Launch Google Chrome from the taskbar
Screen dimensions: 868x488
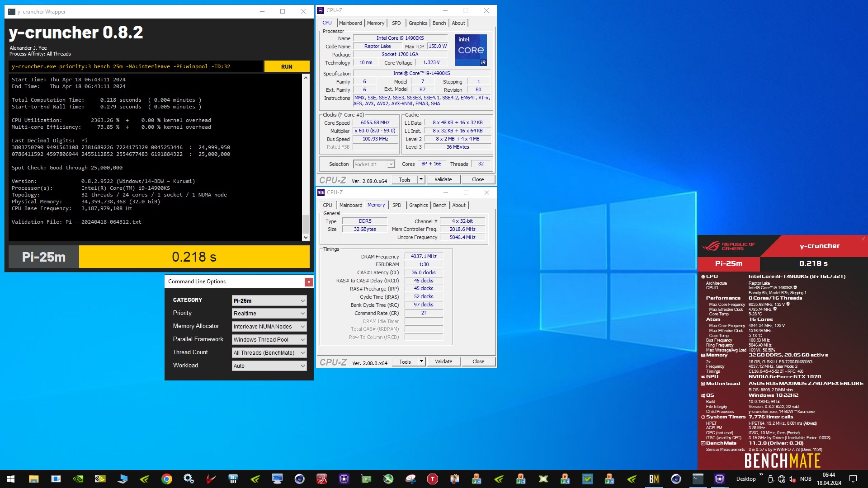tap(167, 479)
